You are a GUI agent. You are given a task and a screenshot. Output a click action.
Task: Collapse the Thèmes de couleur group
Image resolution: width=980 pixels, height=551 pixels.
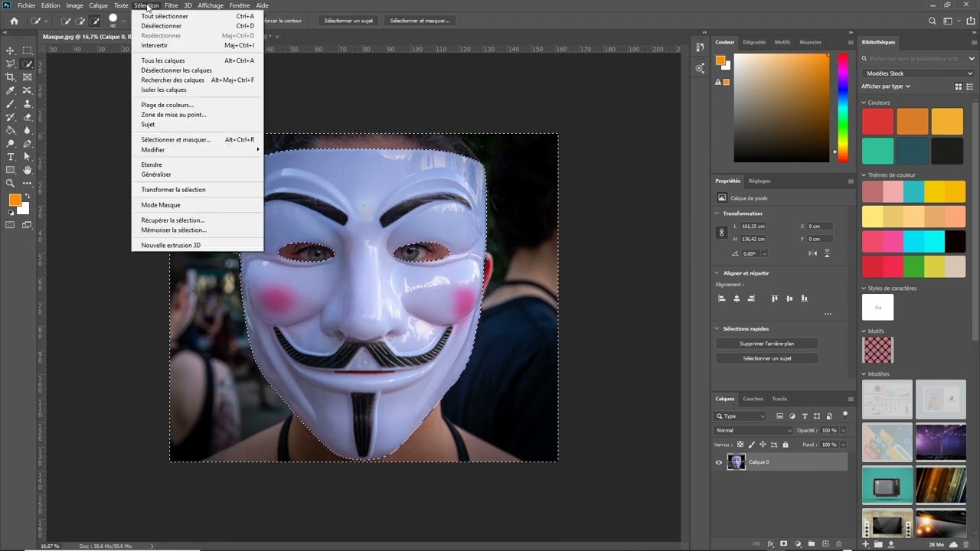pos(864,175)
